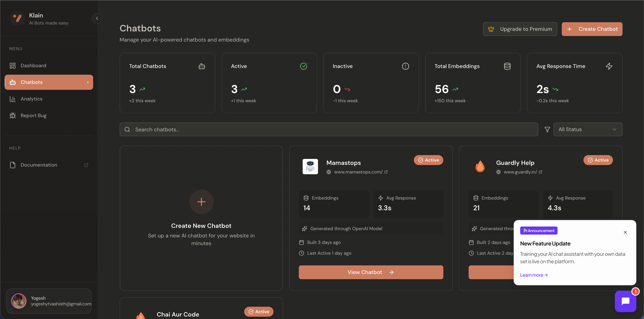Click the Mamastops robot avatar
The width and height of the screenshot is (644, 319).
(x=310, y=166)
